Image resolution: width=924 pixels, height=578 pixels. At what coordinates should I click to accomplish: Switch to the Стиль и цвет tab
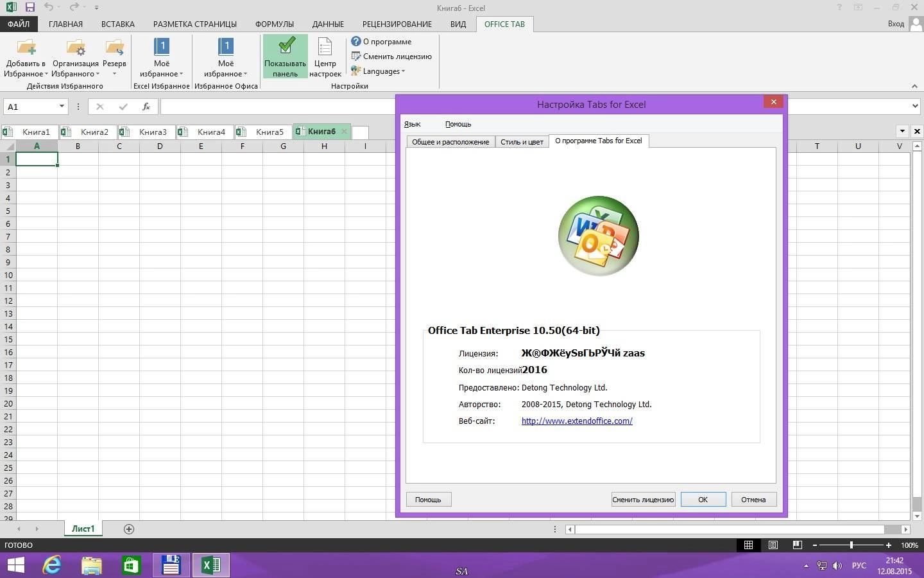pos(522,141)
